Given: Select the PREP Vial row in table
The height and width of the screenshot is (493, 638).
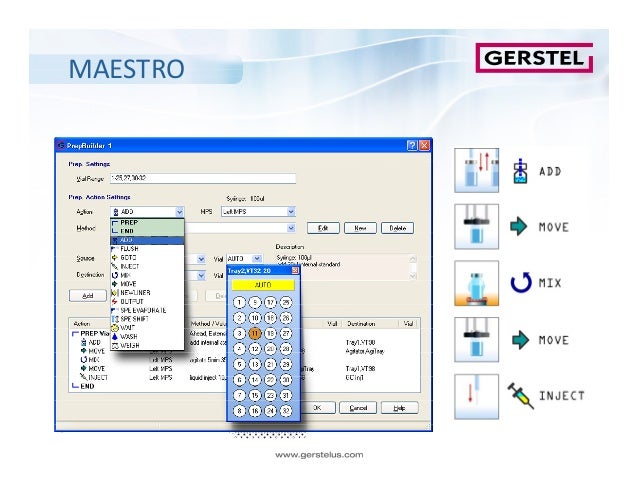Looking at the screenshot, I should coord(244,334).
